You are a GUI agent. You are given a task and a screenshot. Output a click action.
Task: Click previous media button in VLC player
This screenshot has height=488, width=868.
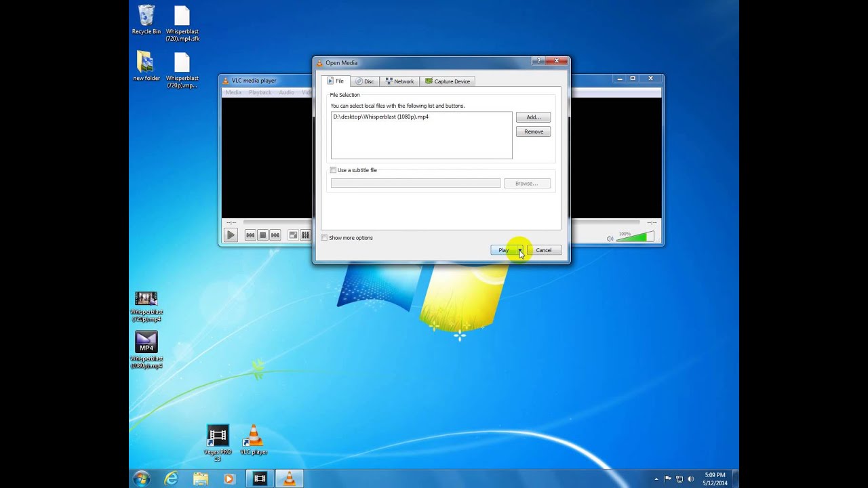click(x=250, y=235)
